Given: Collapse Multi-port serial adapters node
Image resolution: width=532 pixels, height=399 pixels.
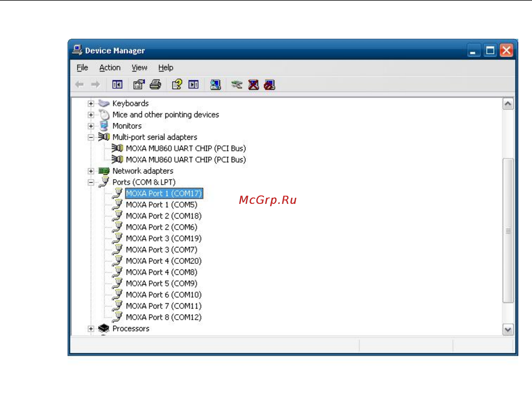Looking at the screenshot, I should click(91, 137).
